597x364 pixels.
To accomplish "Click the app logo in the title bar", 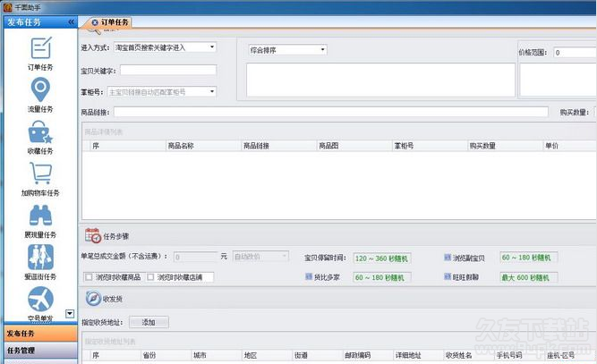I will 8,7.
